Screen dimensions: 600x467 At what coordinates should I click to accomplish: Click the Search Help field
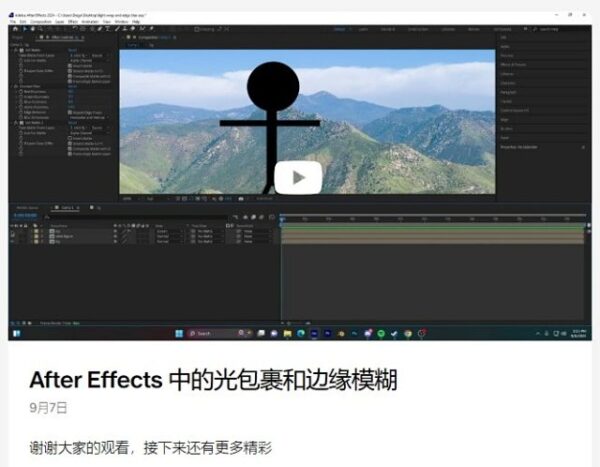tap(558, 29)
